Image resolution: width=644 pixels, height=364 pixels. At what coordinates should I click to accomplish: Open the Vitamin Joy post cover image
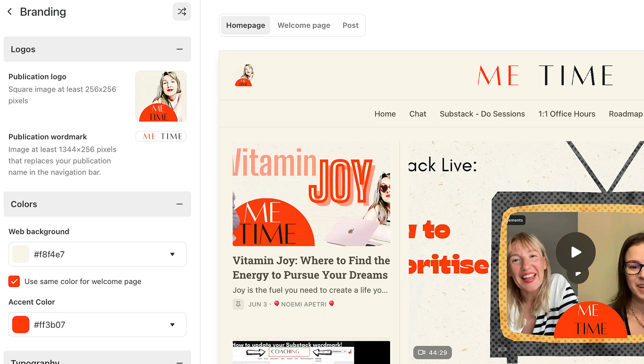click(x=311, y=194)
